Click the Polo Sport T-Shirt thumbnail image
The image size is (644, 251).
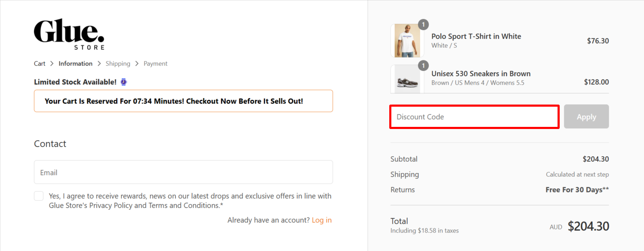coord(407,40)
